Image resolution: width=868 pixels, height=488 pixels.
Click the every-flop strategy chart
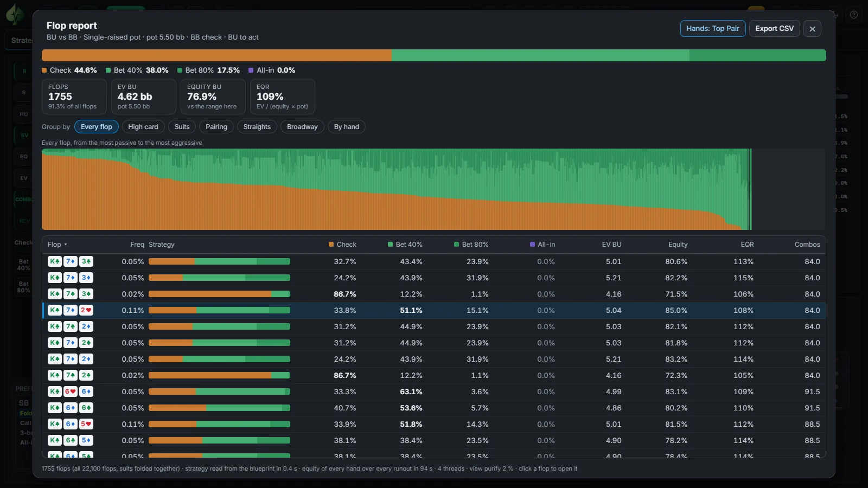point(433,189)
